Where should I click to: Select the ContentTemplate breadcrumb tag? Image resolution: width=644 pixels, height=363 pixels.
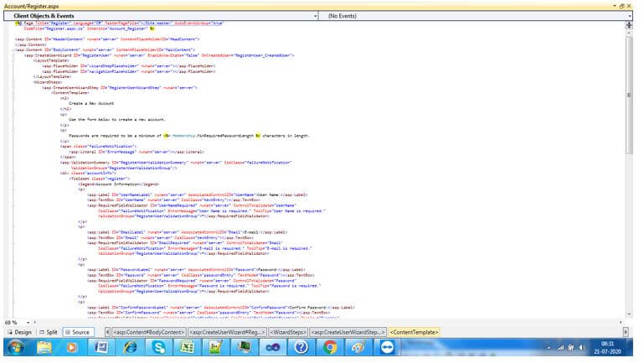415,332
